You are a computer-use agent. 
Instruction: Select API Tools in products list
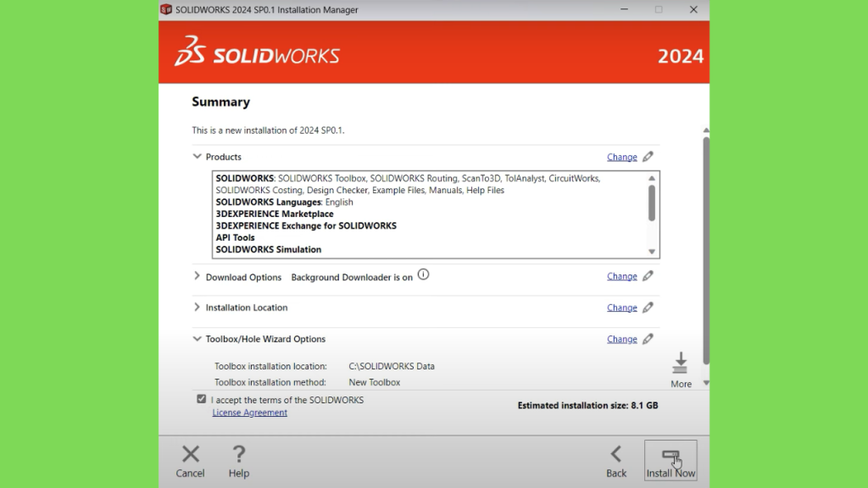click(x=236, y=238)
